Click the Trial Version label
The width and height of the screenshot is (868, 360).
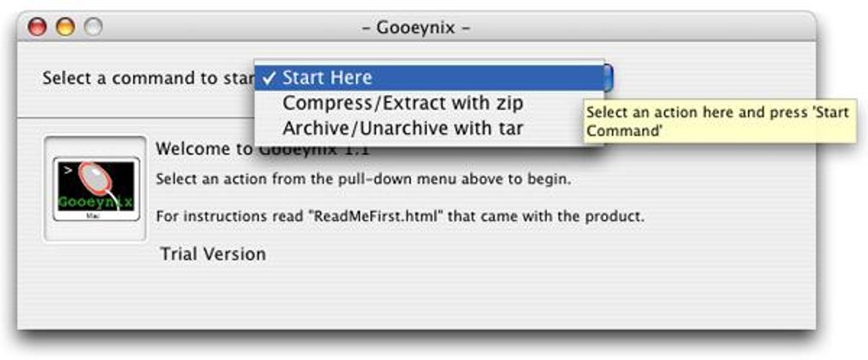click(213, 254)
